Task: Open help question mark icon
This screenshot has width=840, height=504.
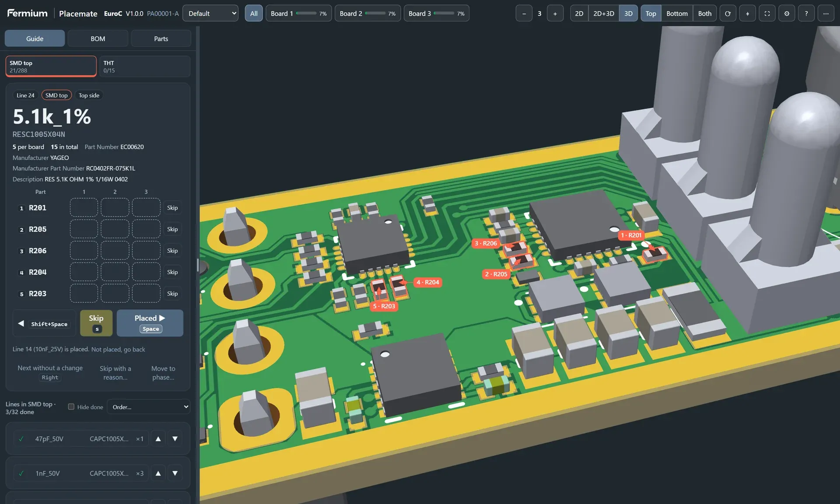Action: pyautogui.click(x=806, y=14)
